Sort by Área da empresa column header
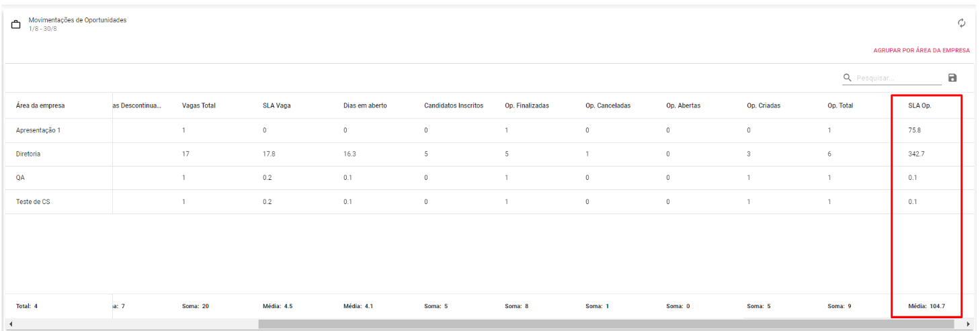This screenshot has width=980, height=331. 40,105
